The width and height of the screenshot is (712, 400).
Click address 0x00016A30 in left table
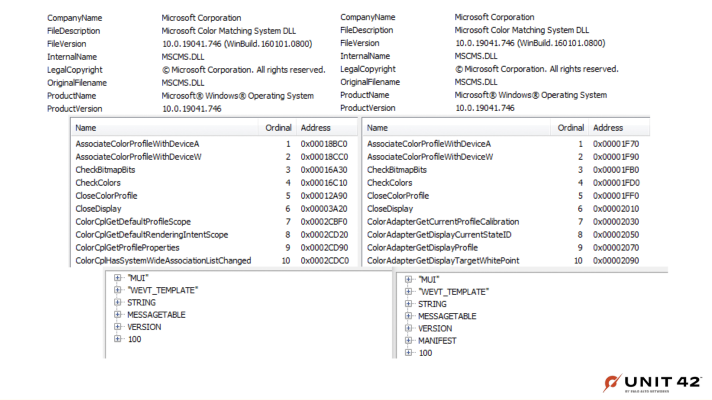point(324,170)
